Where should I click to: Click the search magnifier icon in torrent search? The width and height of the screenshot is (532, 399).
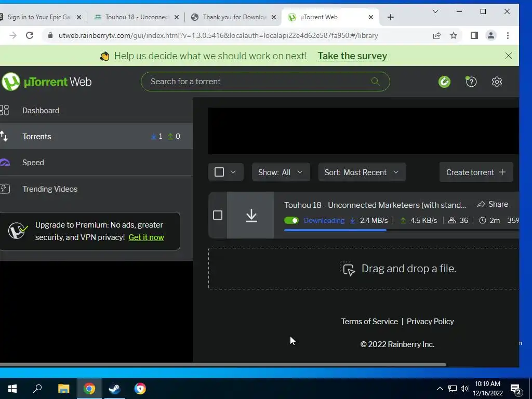tap(375, 82)
